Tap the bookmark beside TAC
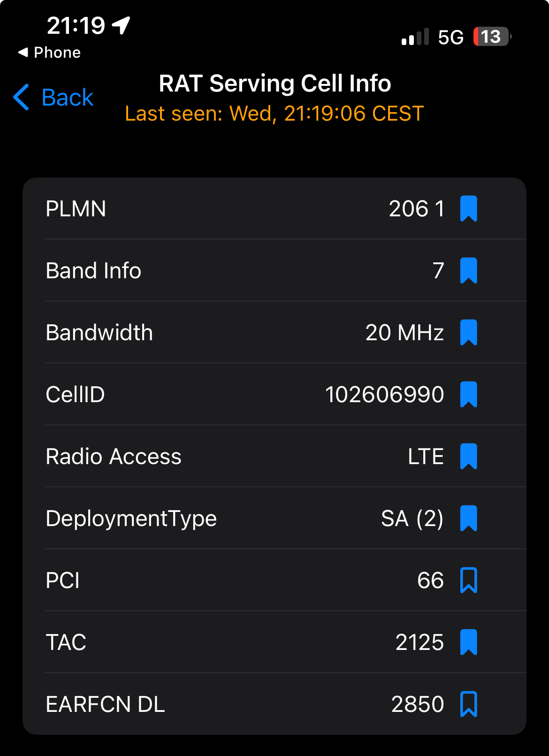The height and width of the screenshot is (756, 549). coord(468,642)
